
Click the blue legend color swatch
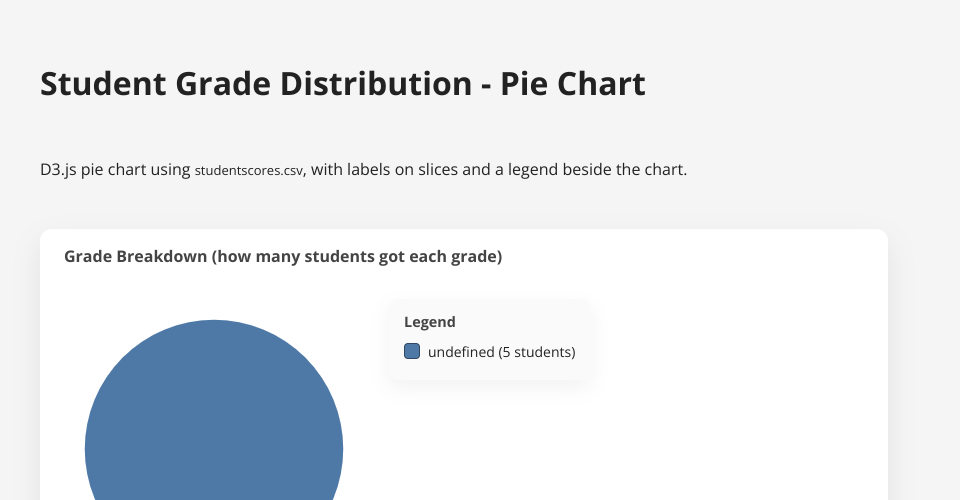pyautogui.click(x=412, y=352)
